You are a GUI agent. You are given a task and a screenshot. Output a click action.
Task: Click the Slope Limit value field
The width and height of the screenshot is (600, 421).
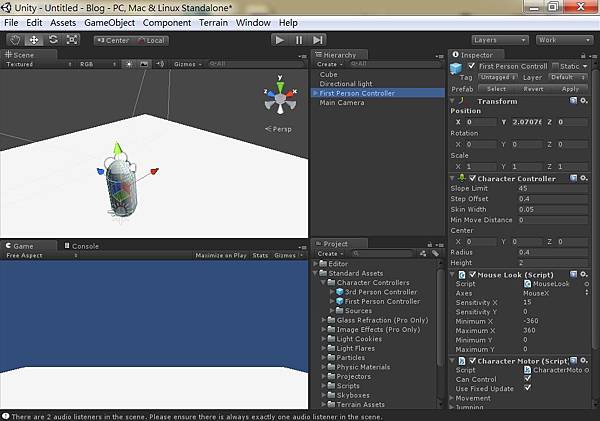[553, 188]
